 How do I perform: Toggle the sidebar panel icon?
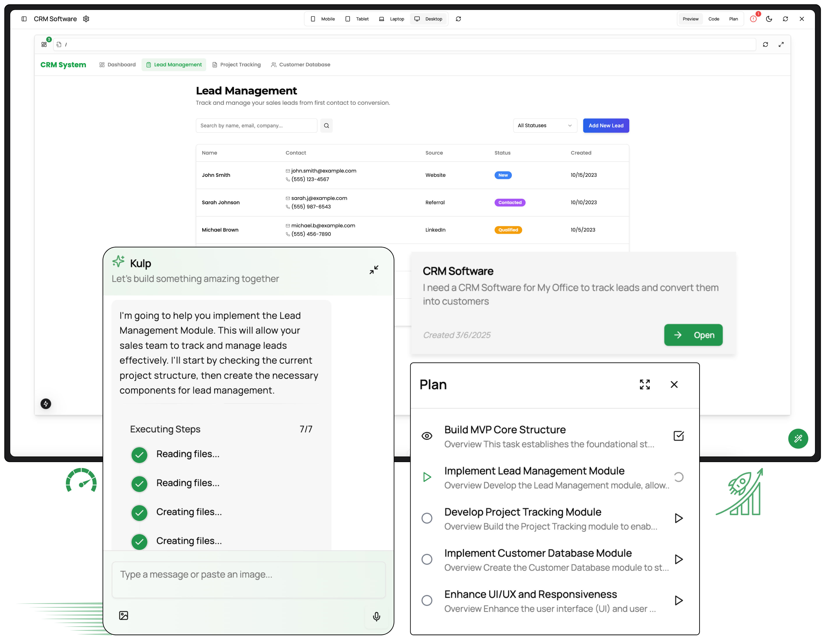click(x=24, y=19)
